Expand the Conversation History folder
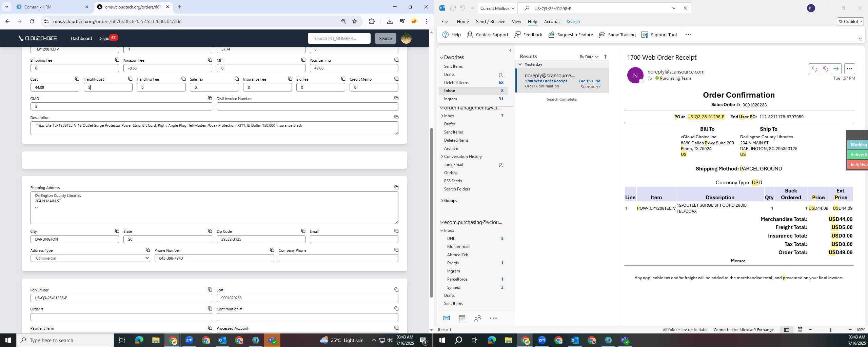Image resolution: width=868 pixels, height=347 pixels. (x=442, y=157)
